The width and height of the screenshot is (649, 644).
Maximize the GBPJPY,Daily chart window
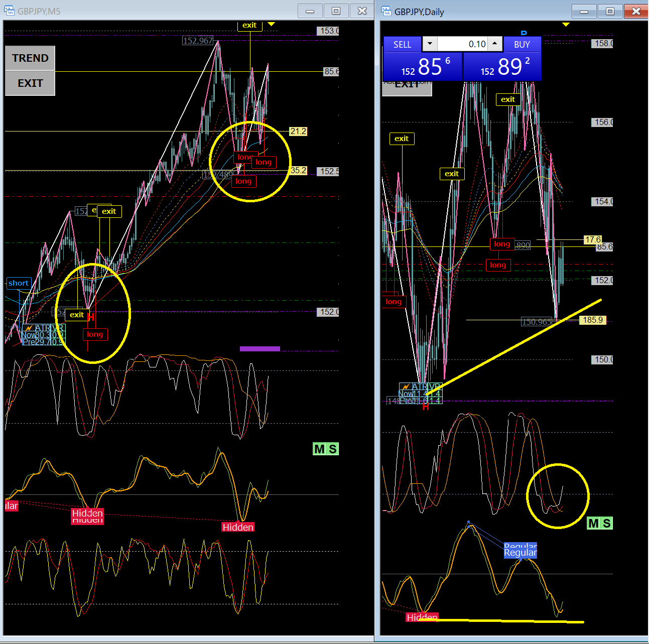point(610,11)
